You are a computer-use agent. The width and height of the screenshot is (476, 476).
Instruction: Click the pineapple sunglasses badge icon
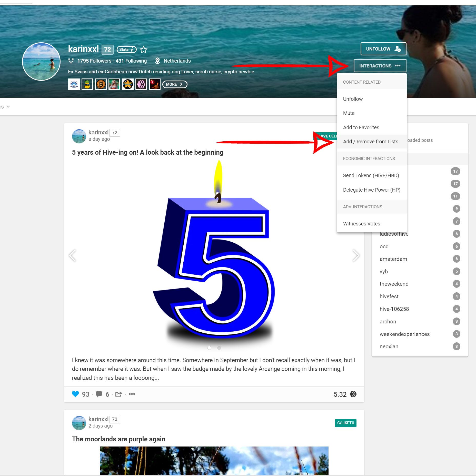click(x=87, y=84)
